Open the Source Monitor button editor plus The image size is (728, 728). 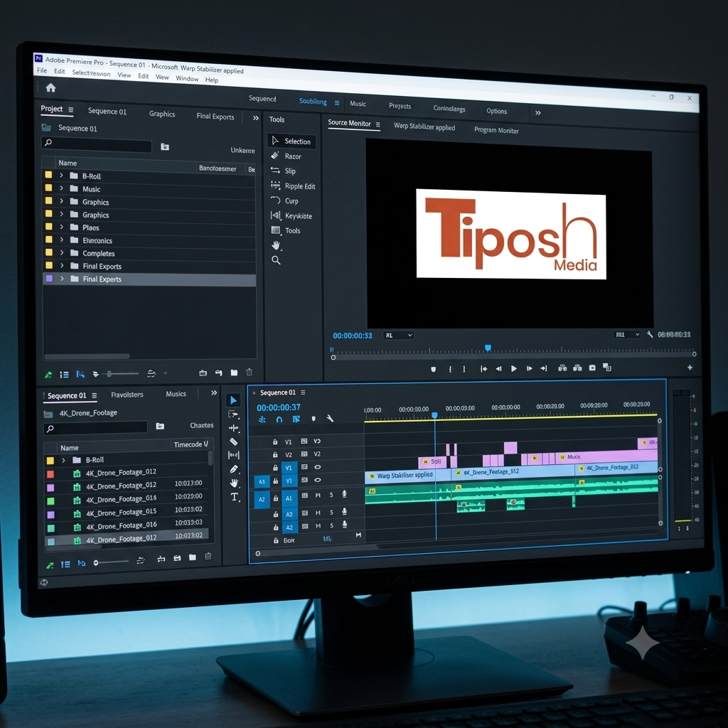[x=690, y=368]
